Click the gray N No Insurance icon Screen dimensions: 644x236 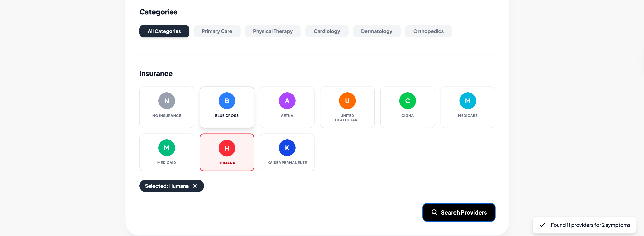tap(167, 101)
